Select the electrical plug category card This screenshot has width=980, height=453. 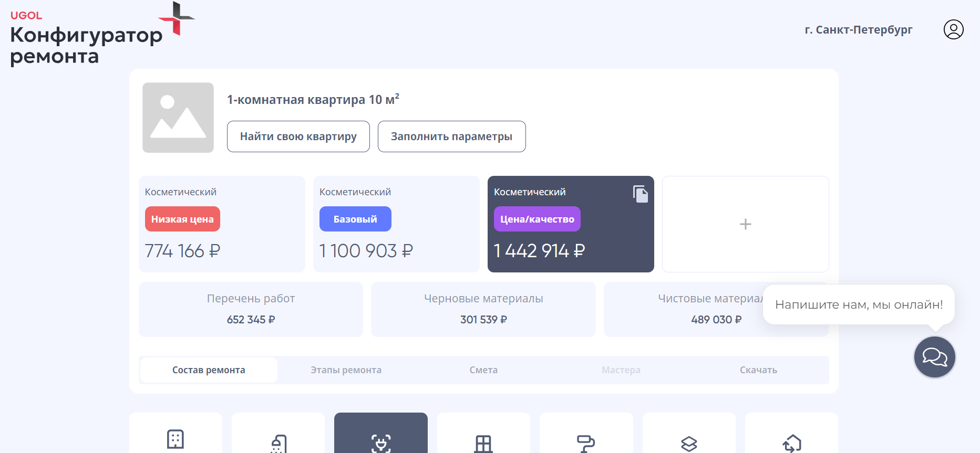coord(381,433)
